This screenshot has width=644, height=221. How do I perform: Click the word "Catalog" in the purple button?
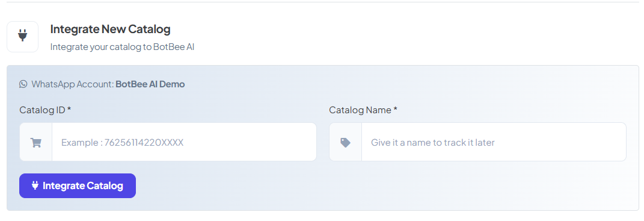(x=105, y=185)
